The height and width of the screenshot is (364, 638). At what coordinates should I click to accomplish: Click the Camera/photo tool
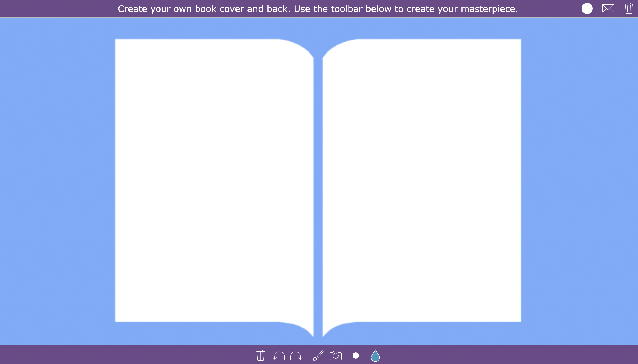pyautogui.click(x=336, y=356)
